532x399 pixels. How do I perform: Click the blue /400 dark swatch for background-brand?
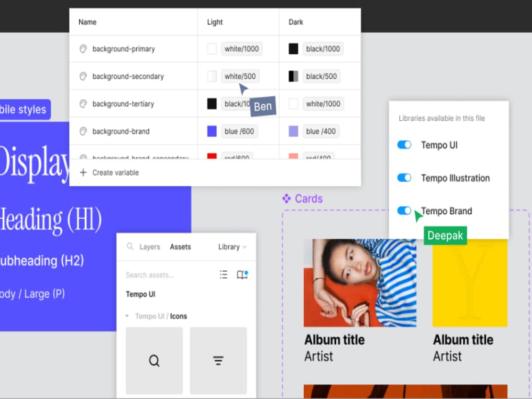click(x=294, y=131)
